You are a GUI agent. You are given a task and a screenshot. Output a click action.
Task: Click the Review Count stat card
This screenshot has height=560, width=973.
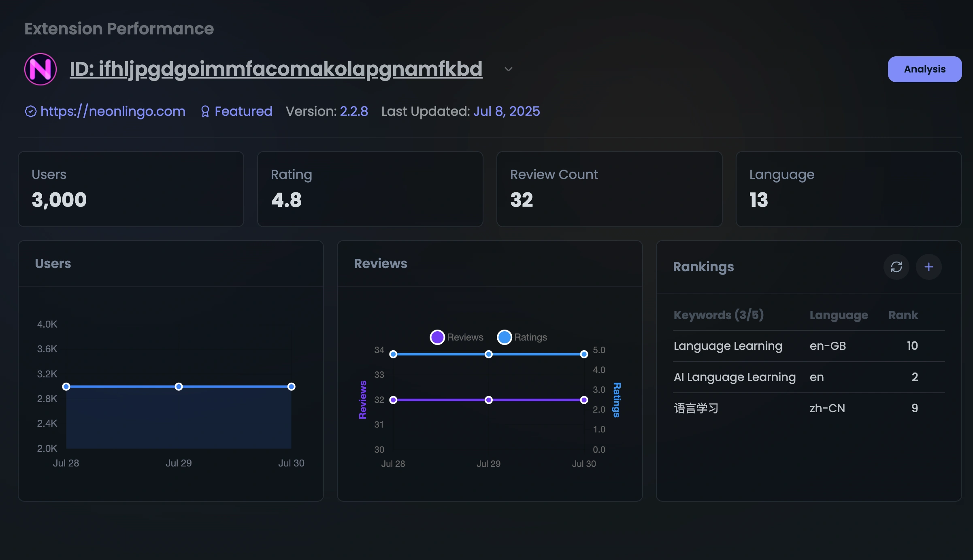pos(609,189)
